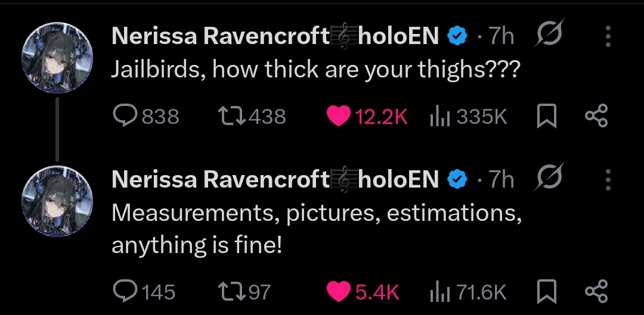Open the profile avatar on second tweet

point(57,201)
